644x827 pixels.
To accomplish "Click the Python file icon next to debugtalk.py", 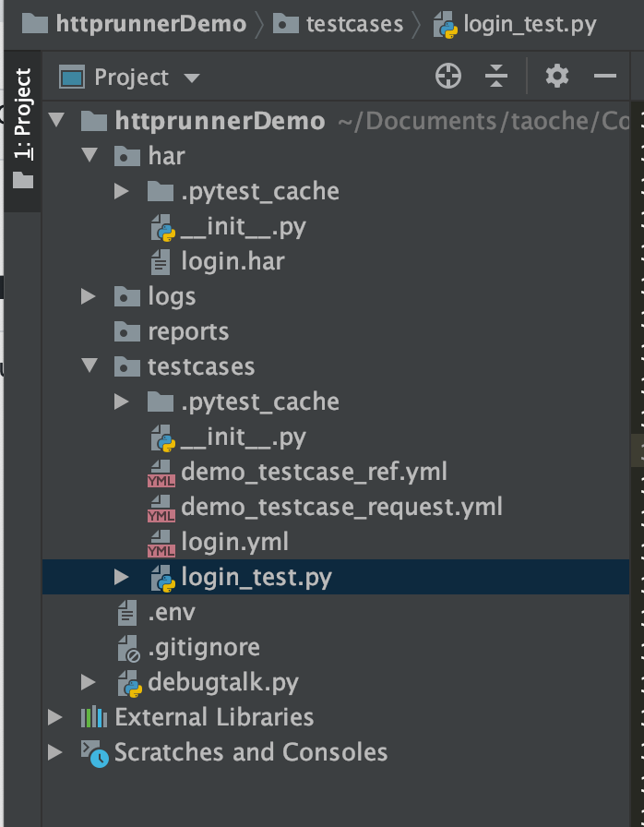I will click(x=132, y=683).
